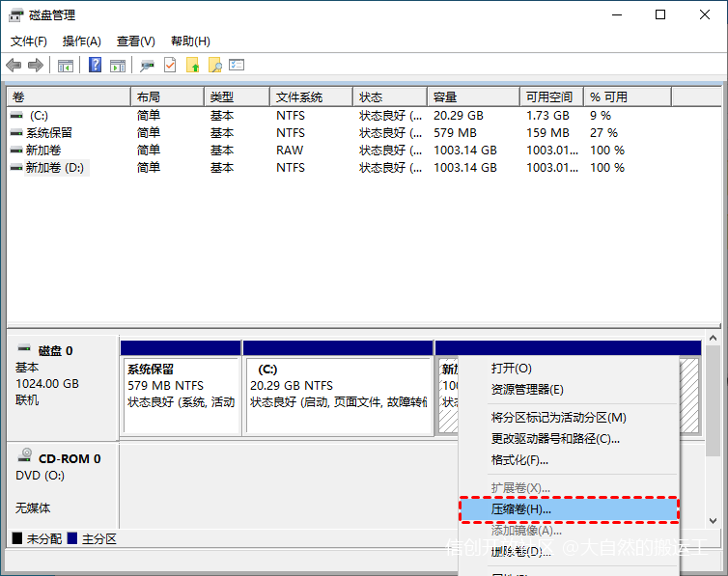Toggle the show/hide console tree icon

coord(66,66)
